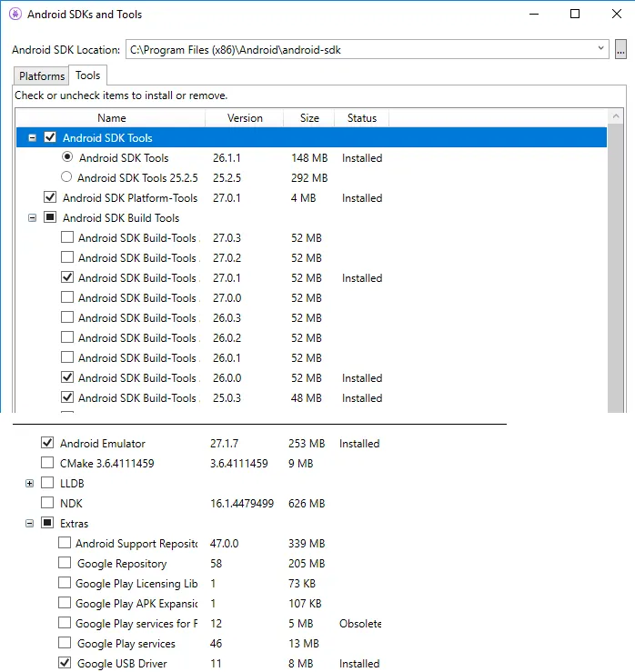Uncheck Build-Tools version 27.0.1
This screenshot has width=635, height=672.
(x=67, y=276)
